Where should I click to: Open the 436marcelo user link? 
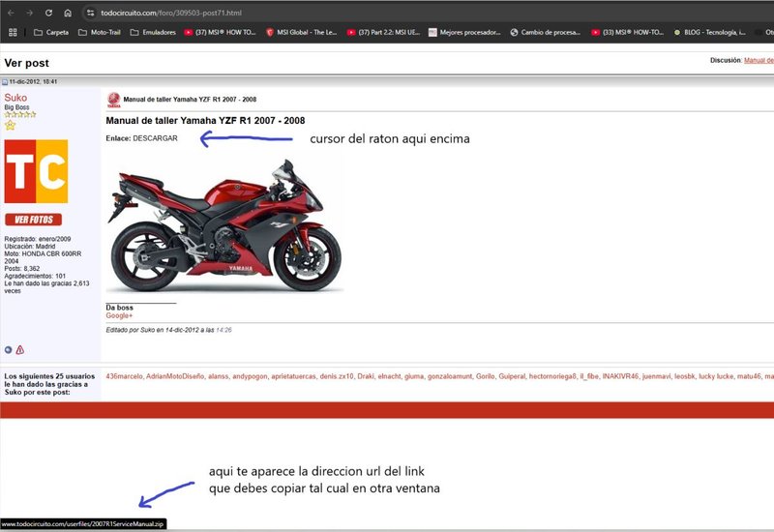(x=124, y=376)
